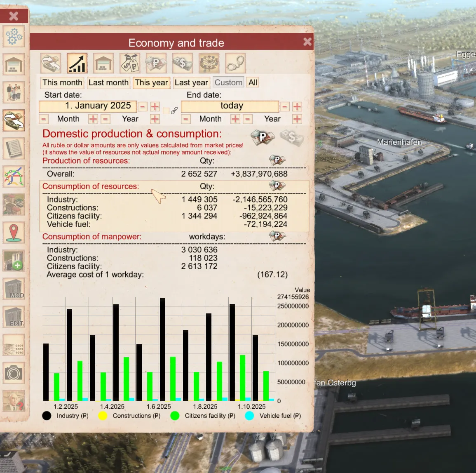The image size is (476, 473).
Task: Toggle the link start and end date checkbox
Action: pos(166,111)
